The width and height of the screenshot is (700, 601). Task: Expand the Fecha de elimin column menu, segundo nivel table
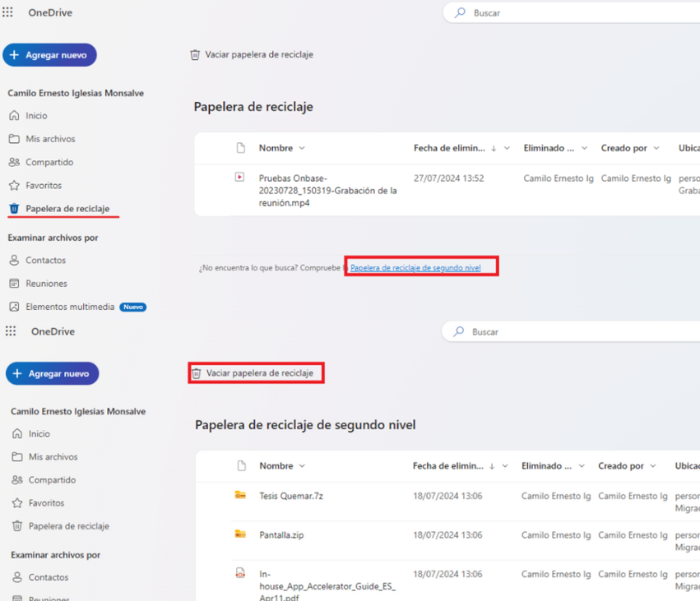[x=505, y=466]
